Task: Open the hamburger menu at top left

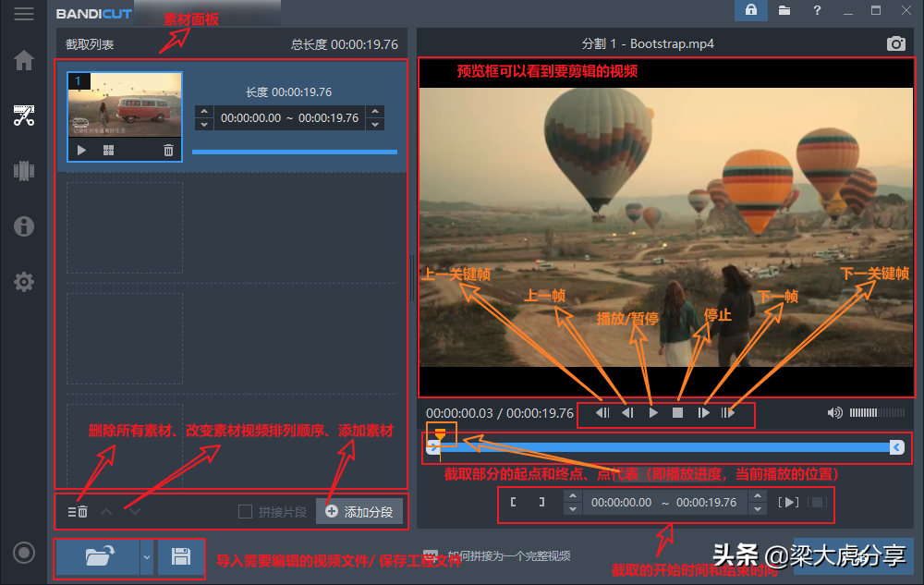Action: pos(24,14)
